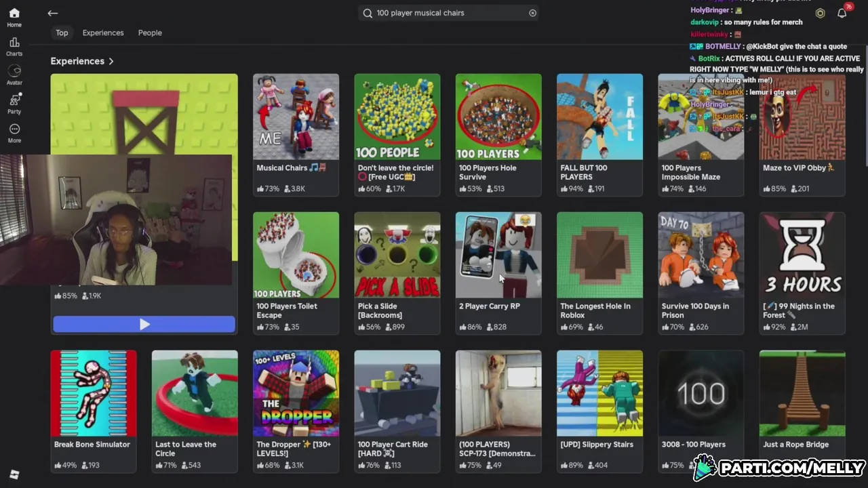Open FALL BUT 100 PLAYERS thumbnail
This screenshot has width=868, height=488.
599,117
